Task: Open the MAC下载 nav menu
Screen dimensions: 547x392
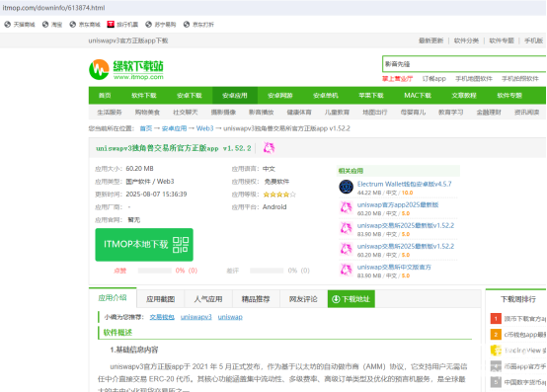Action: point(418,95)
